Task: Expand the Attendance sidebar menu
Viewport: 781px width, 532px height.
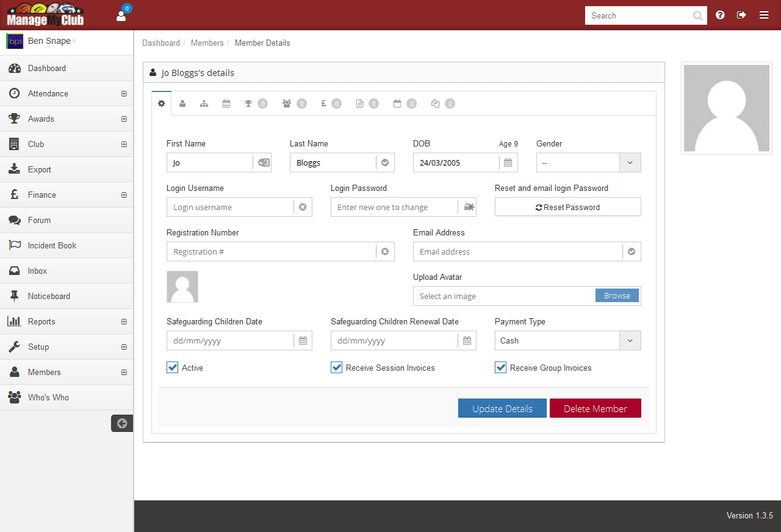Action: [124, 94]
